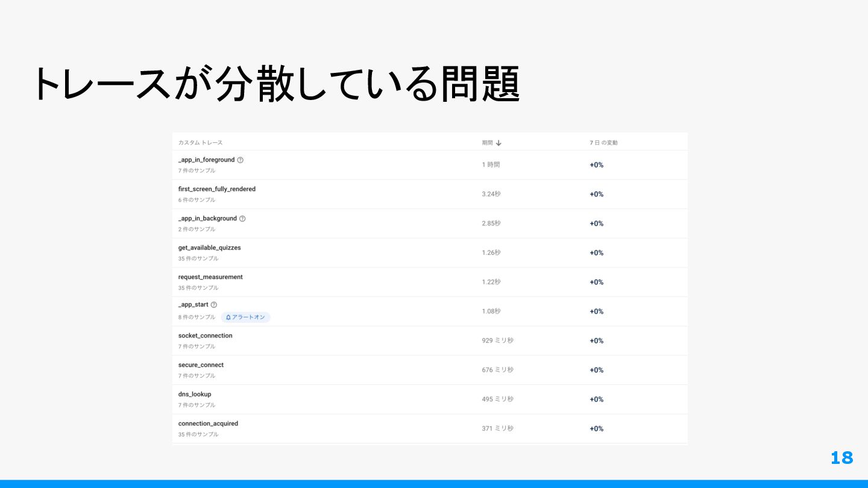The image size is (868, 488).
Task: Click +0% in the dns_lookup row
Action: pos(596,399)
